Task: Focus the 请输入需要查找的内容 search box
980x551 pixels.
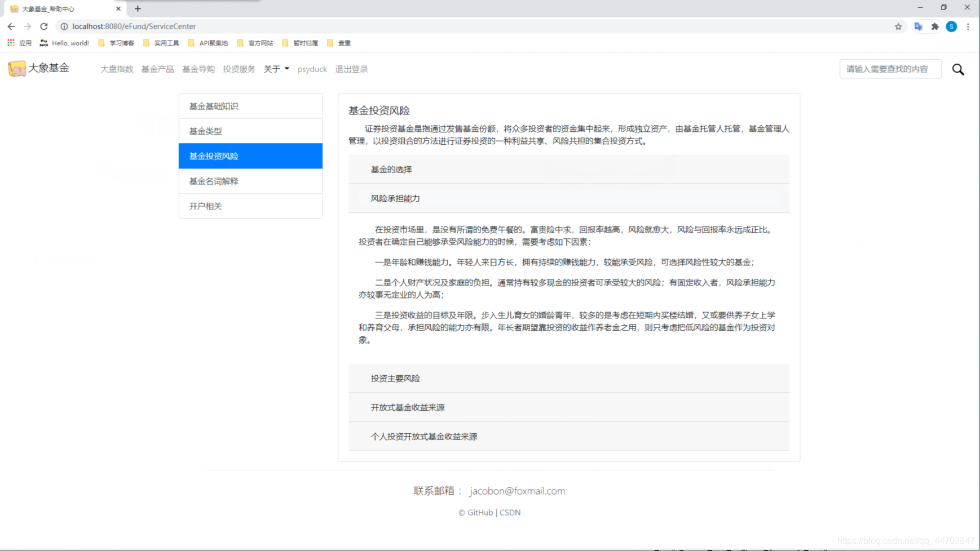Action: point(890,69)
